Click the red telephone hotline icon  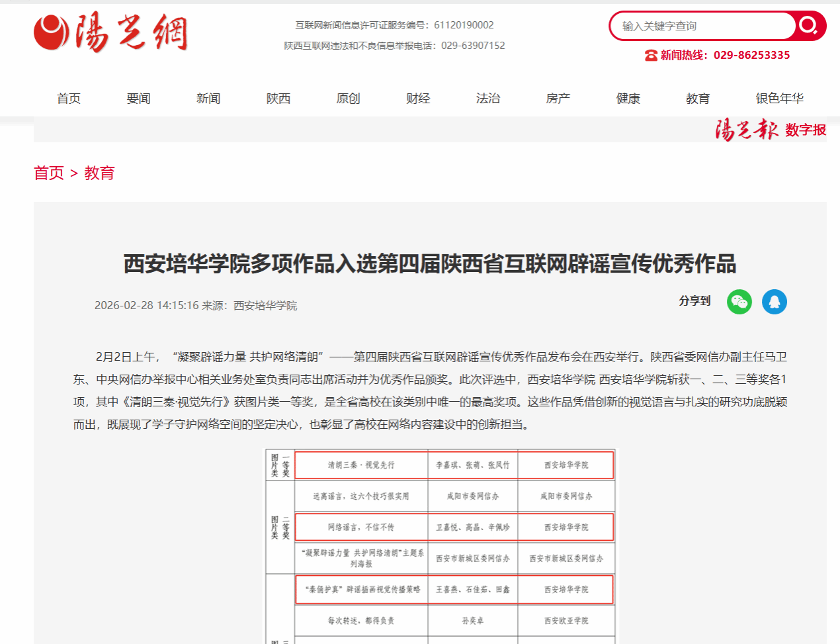651,56
